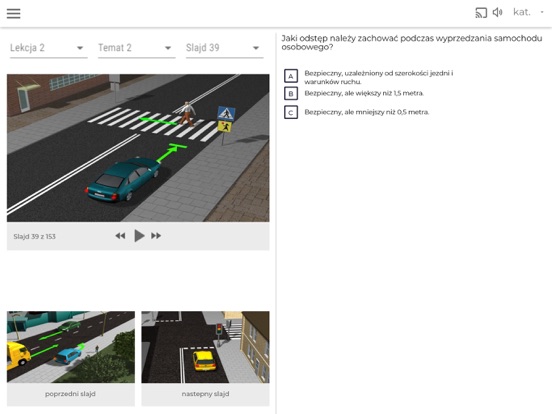The width and height of the screenshot is (552, 414).
Task: Click the poprzedni slajd label
Action: 70,394
